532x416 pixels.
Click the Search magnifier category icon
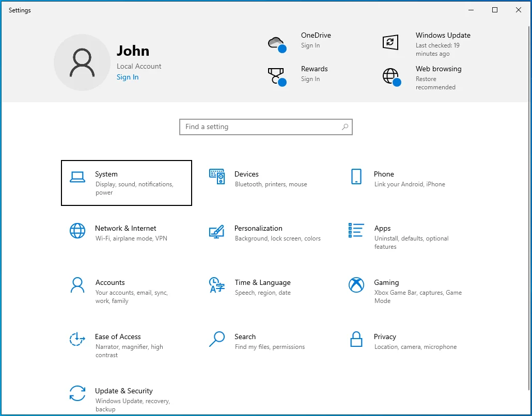point(217,339)
